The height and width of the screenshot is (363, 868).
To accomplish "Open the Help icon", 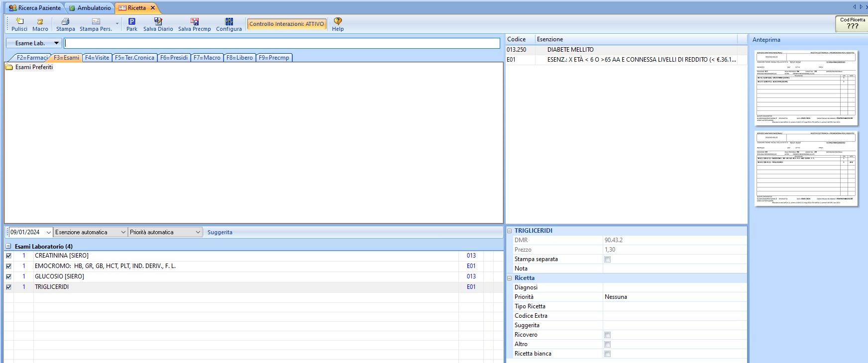I will coord(338,24).
